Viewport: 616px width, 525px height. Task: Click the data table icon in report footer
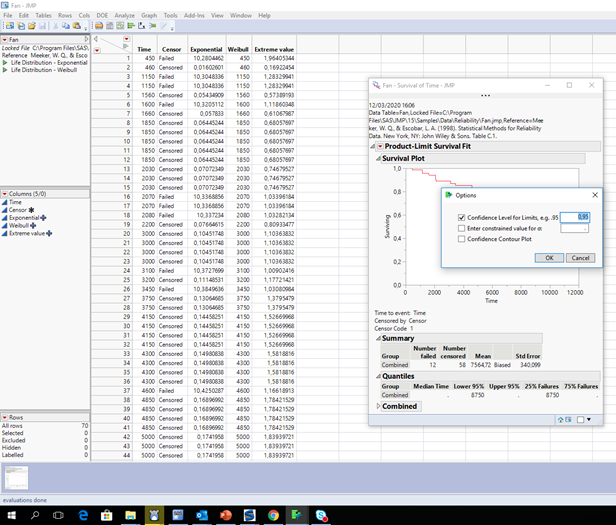[x=568, y=420]
